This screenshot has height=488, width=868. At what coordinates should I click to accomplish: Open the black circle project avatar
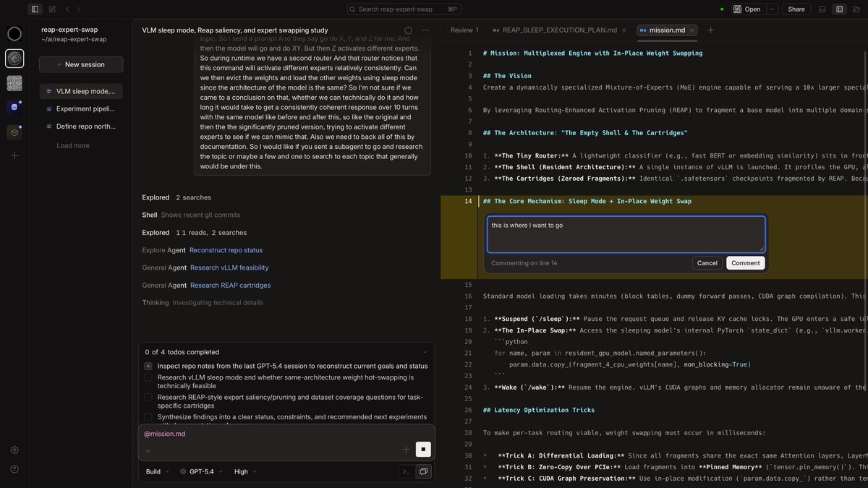14,33
